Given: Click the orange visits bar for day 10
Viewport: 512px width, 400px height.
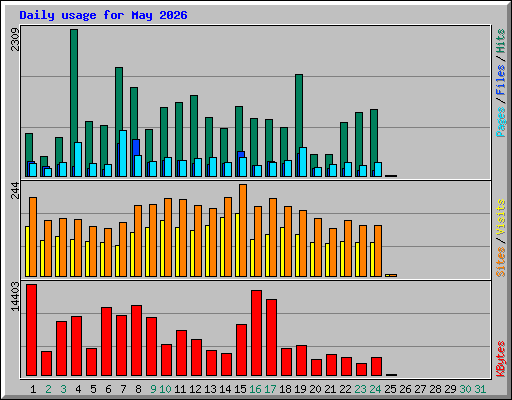Looking at the screenshot, I should coord(168,237).
